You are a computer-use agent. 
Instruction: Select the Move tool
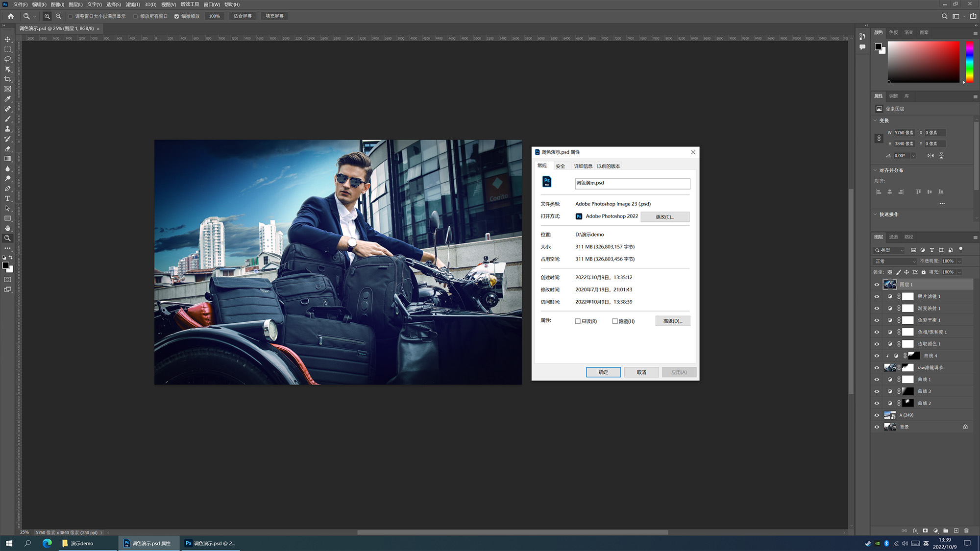[7, 39]
